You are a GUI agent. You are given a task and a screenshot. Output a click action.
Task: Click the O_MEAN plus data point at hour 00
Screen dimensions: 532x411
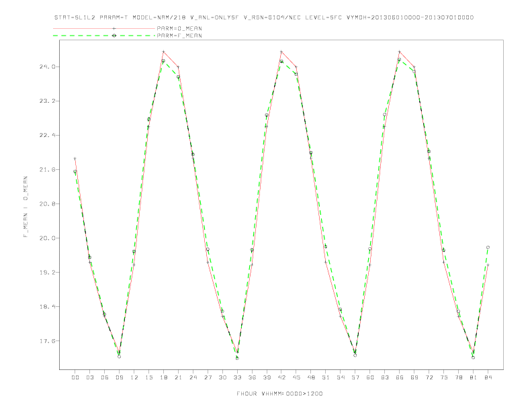(x=75, y=158)
